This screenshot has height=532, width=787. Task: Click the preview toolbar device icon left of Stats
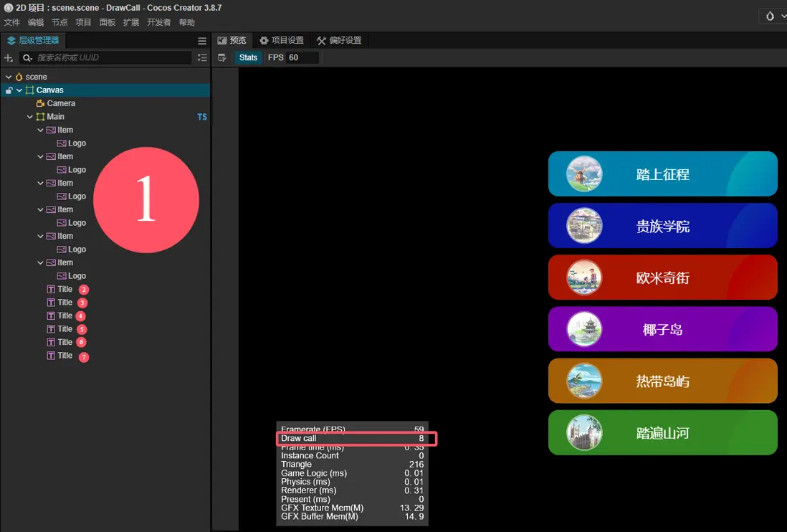coord(222,57)
